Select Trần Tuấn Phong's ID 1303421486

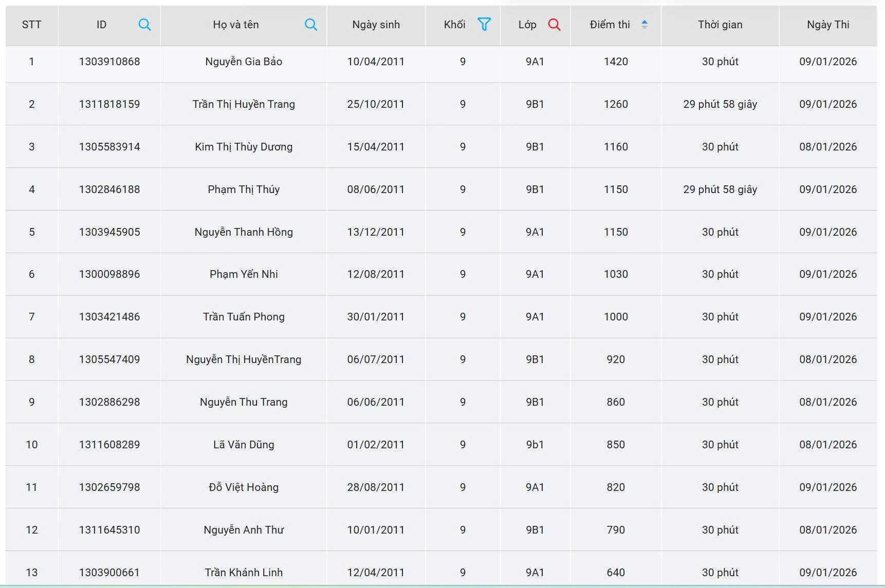(x=109, y=317)
